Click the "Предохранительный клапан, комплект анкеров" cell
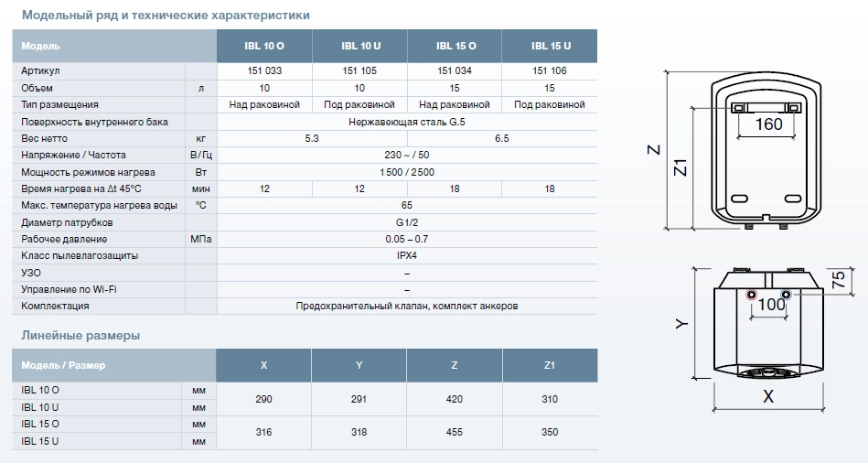Viewport: 868px width, 463px height. point(407,307)
